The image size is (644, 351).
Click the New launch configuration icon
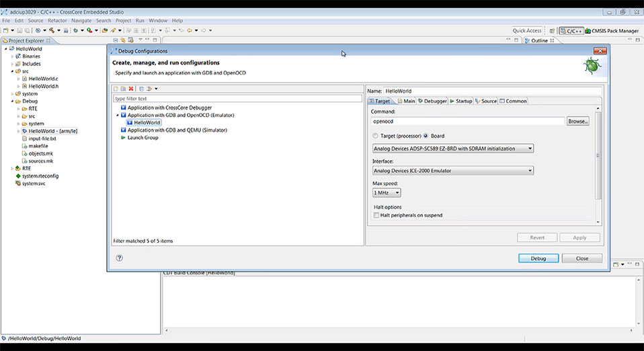(116, 89)
